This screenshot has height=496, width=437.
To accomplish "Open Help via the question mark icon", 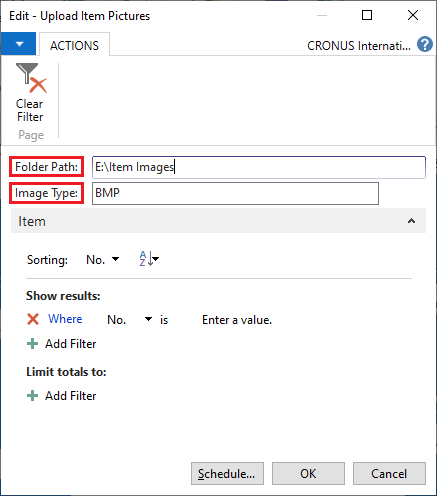I will point(425,44).
